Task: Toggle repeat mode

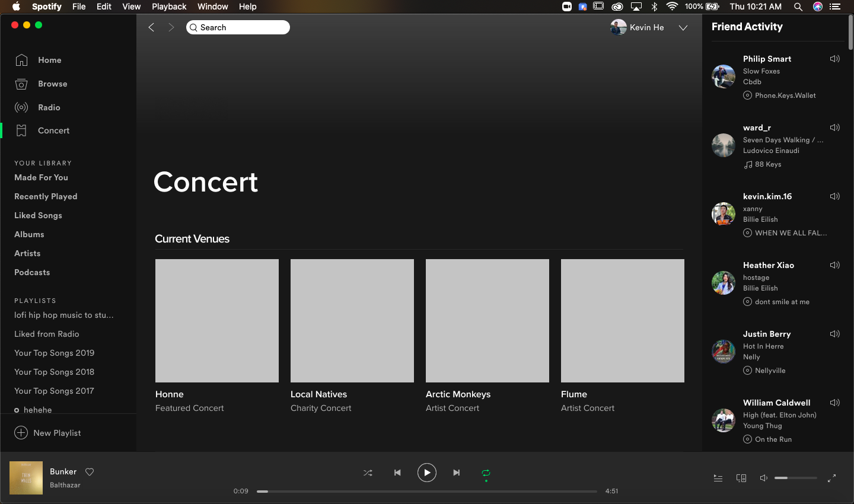Action: pyautogui.click(x=486, y=473)
